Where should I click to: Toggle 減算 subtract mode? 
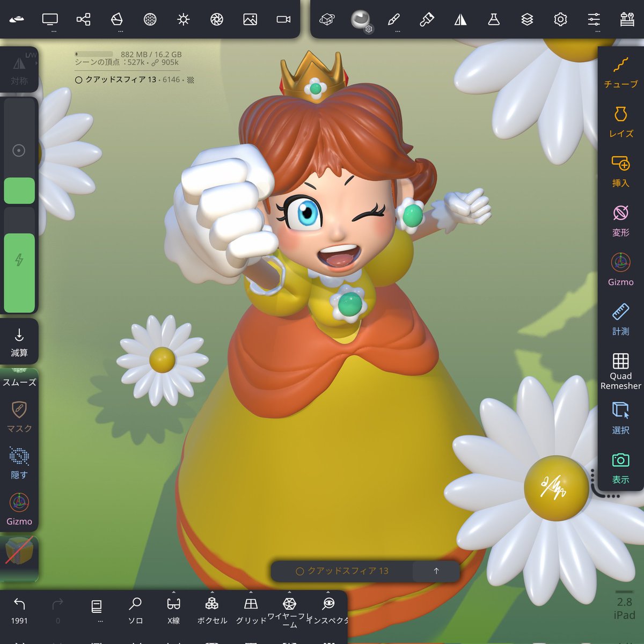pos(19,342)
